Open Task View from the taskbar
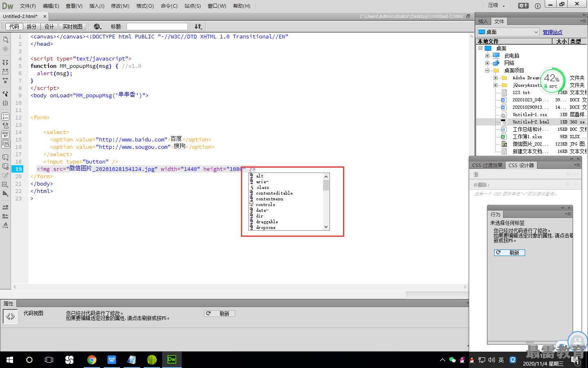 [x=49, y=360]
